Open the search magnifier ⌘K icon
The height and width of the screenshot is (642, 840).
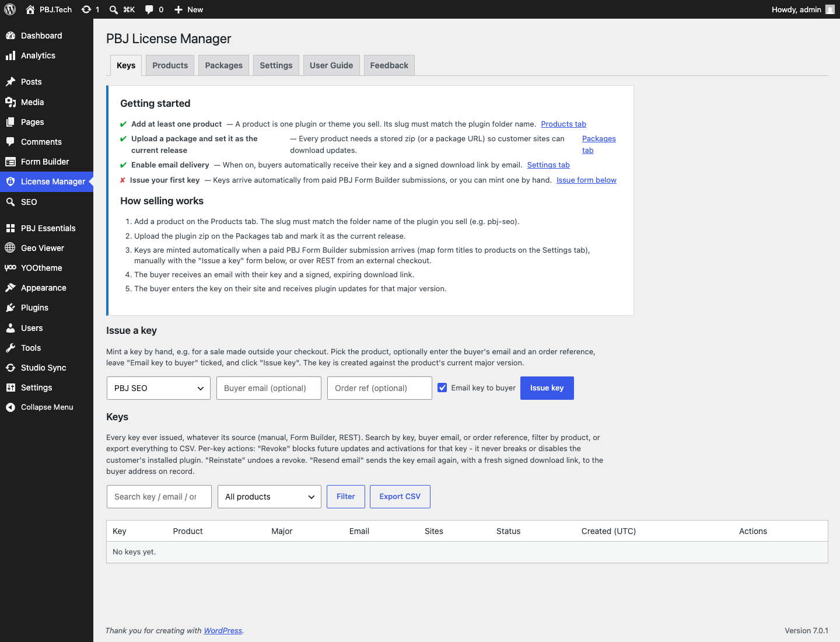point(114,9)
